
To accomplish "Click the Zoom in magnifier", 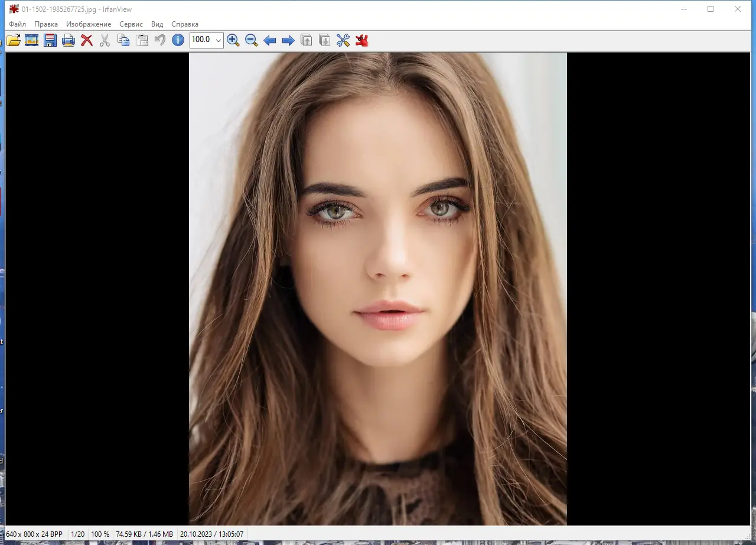I will coord(233,40).
